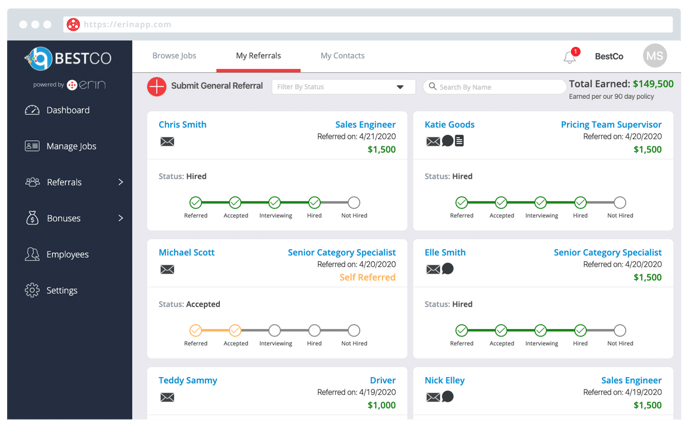Open Nick Elley's name link
Viewport: 688px width, 428px height.
tap(444, 380)
